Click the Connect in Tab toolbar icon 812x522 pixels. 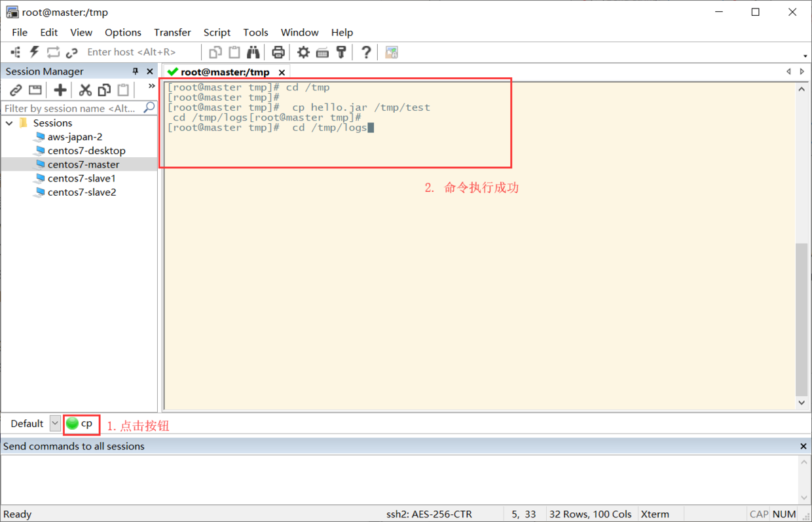(53, 52)
